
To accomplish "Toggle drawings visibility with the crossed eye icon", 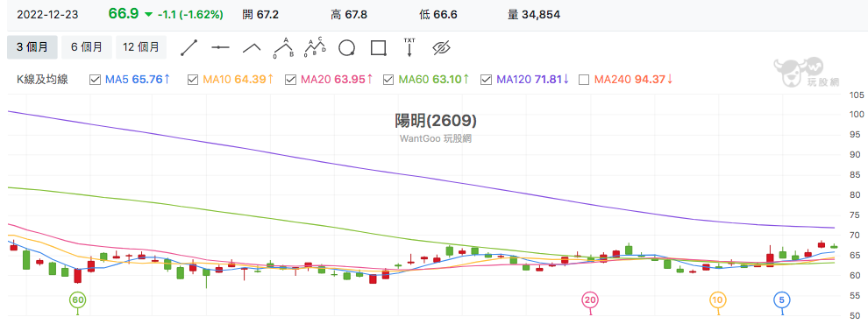I will pos(441,47).
